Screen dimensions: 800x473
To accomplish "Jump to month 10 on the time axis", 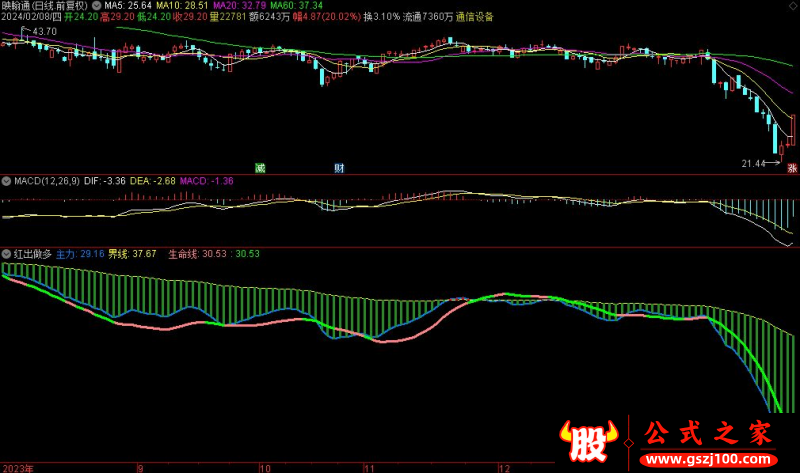I will click(x=264, y=467).
